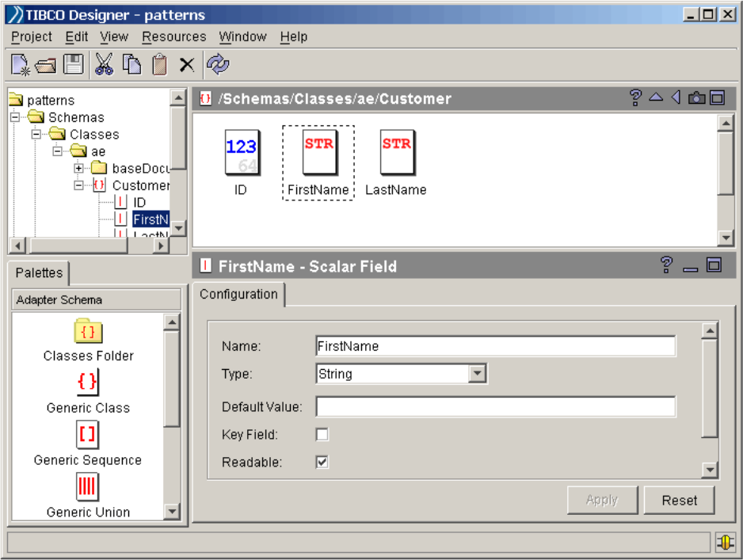Open the Project menu
Image resolution: width=743 pixels, height=560 pixels.
tap(32, 36)
